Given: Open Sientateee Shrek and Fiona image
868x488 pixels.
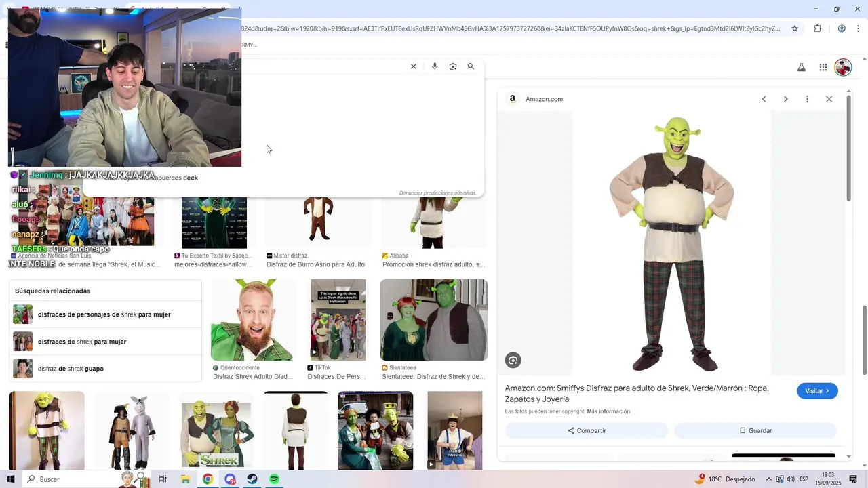Looking at the screenshot, I should [x=434, y=320].
